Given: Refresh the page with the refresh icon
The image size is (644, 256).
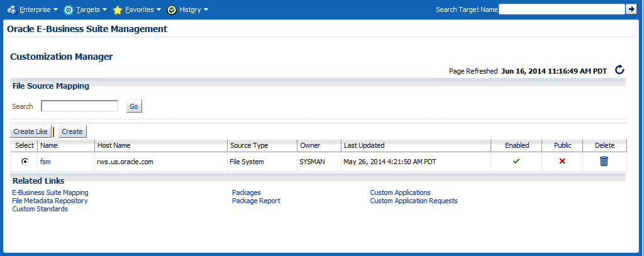Looking at the screenshot, I should pyautogui.click(x=619, y=70).
